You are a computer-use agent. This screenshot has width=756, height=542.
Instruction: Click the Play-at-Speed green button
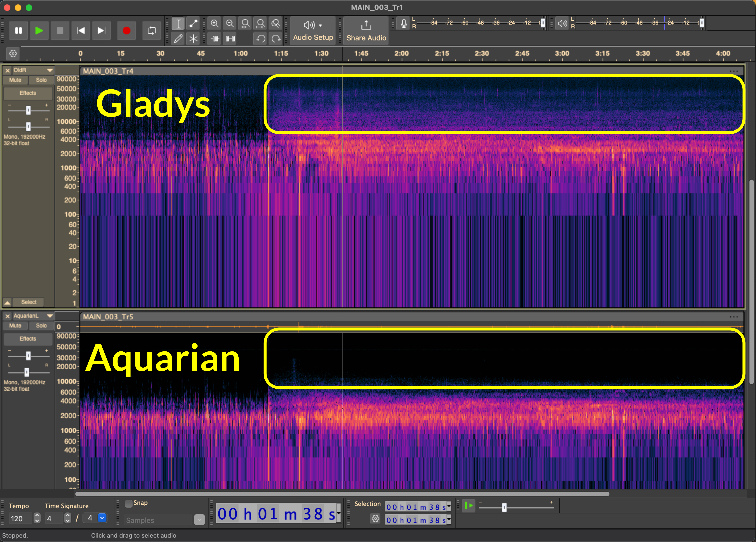coord(469,506)
